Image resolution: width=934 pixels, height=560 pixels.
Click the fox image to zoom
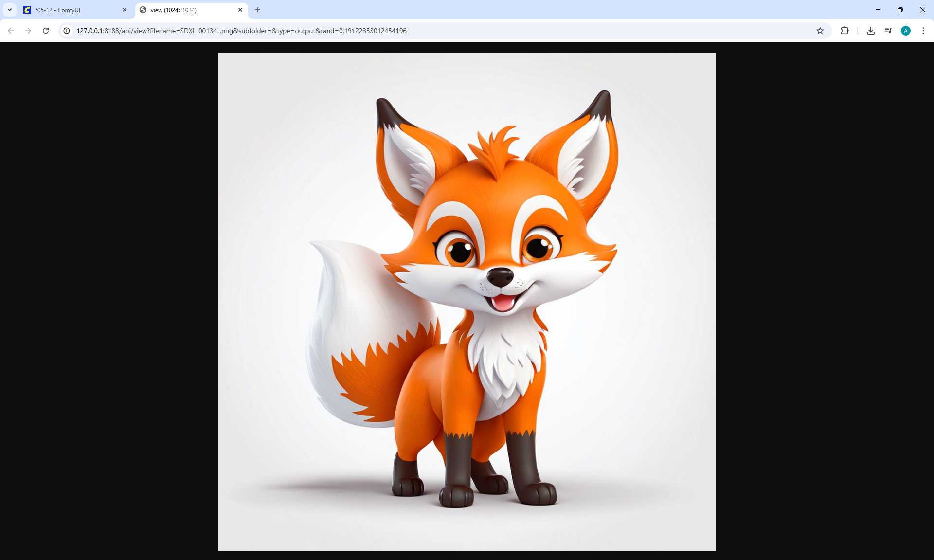[x=467, y=302]
